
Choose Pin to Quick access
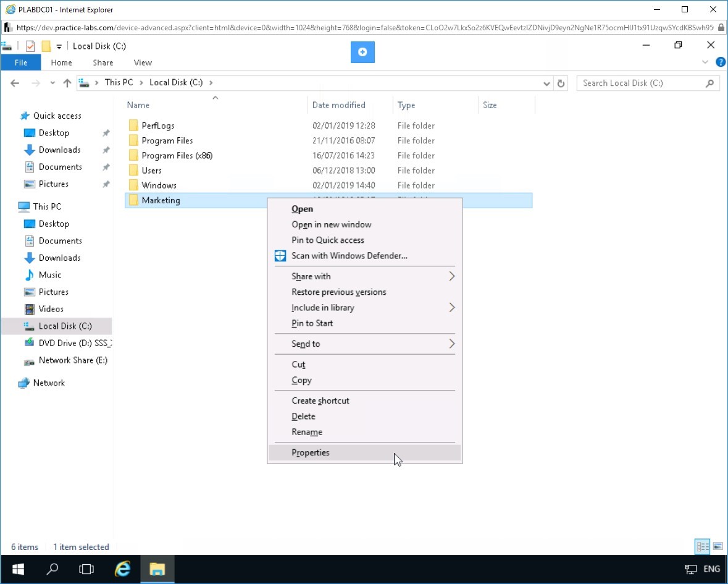[x=364, y=240]
